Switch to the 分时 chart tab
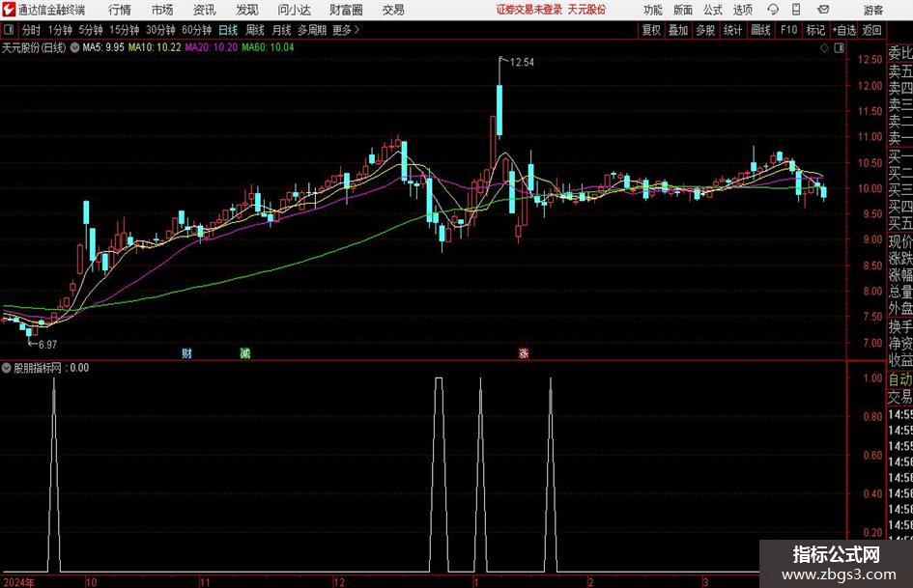Viewport: 913px width, 588px height. tap(32, 30)
